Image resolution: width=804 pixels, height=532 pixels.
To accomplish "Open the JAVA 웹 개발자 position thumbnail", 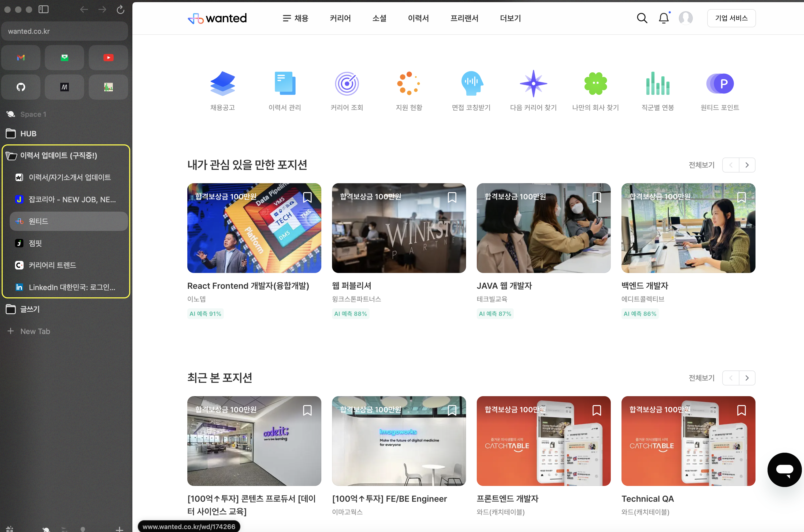I will pos(543,228).
